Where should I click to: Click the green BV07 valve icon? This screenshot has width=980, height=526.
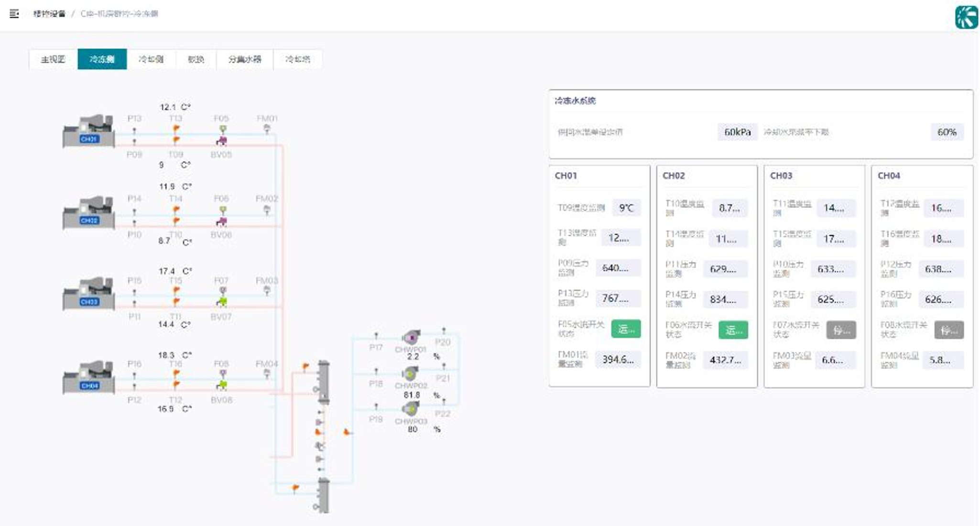221,302
